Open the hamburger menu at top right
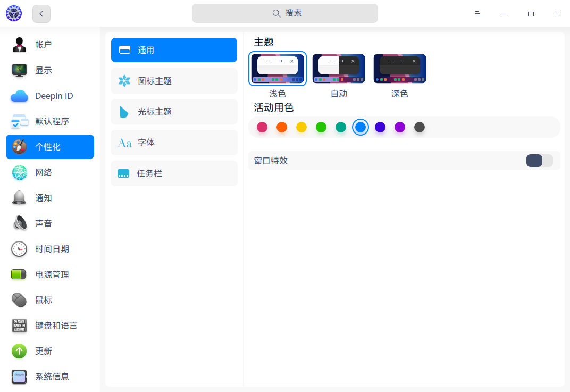Image resolution: width=570 pixels, height=392 pixels. [477, 14]
